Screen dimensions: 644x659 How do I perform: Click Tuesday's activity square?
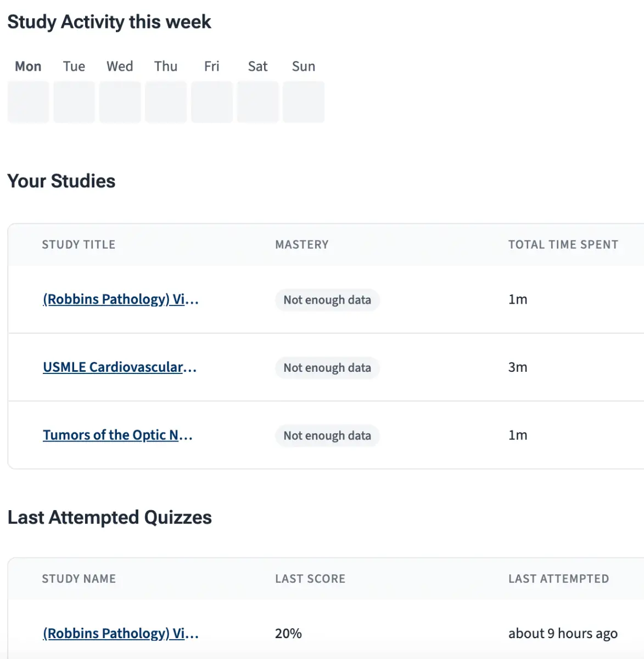click(74, 102)
